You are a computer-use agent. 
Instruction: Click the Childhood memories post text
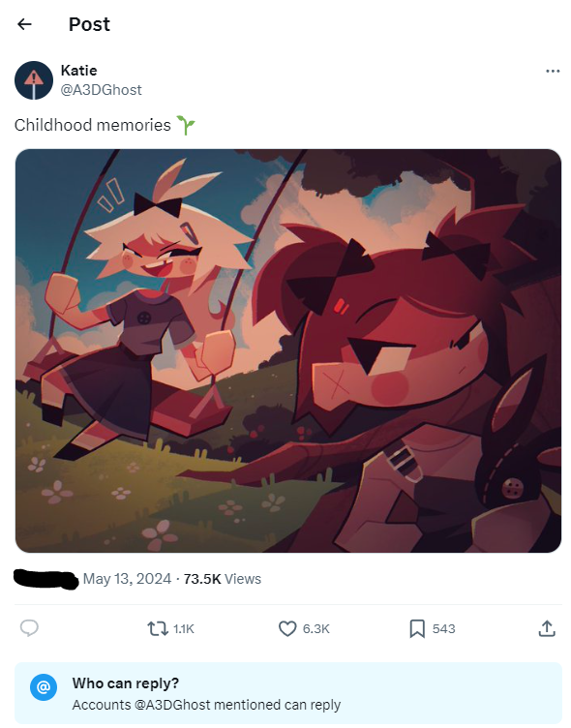[x=92, y=125]
